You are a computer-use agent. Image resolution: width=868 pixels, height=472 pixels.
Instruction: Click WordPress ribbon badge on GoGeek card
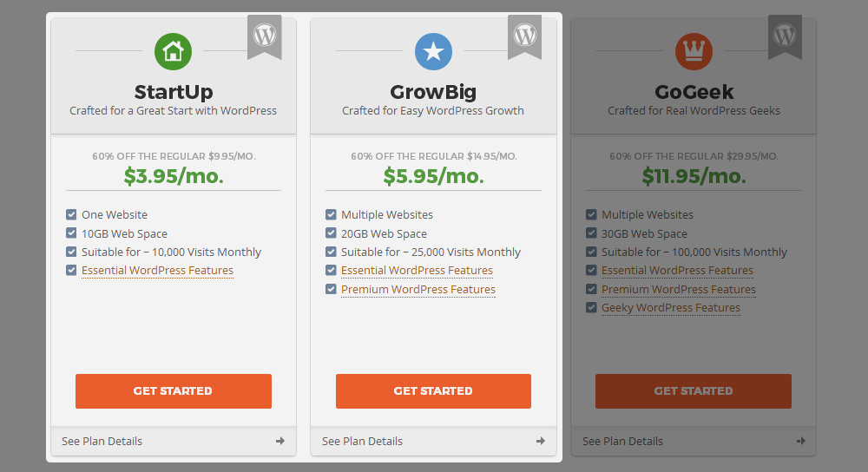coord(785,36)
